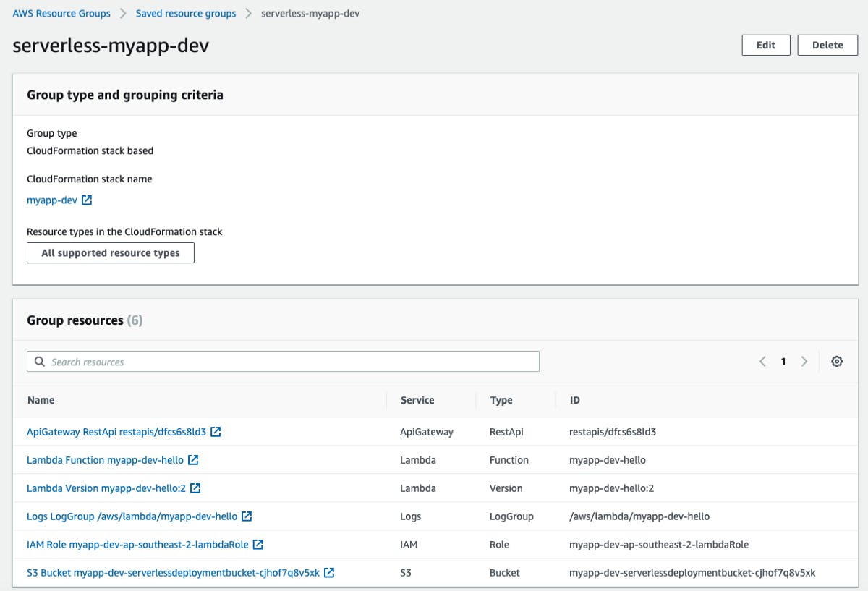Viewport: 868px width, 591px height.
Task: Select page 1 in the pagination control
Action: pyautogui.click(x=783, y=361)
